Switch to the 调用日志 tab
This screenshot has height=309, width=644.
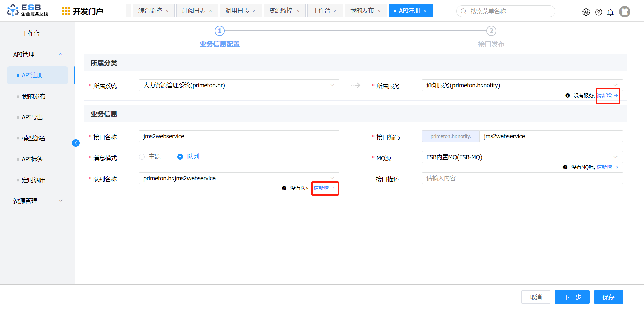[237, 11]
